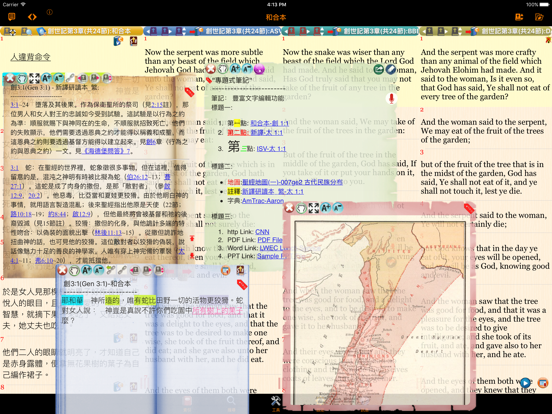Tap the 希6:10 reference link in commentary

pyautogui.click(x=44, y=261)
